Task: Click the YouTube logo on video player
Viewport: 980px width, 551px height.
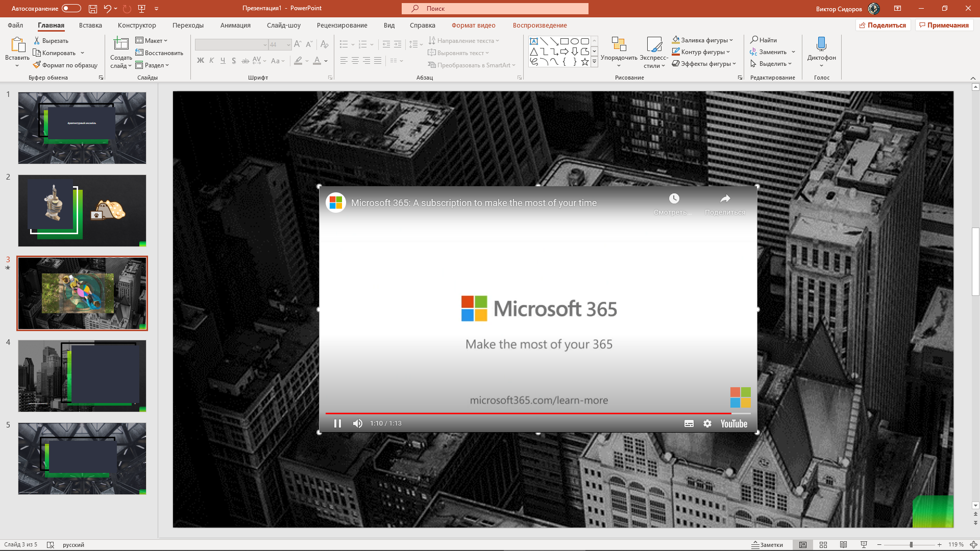Action: click(734, 423)
